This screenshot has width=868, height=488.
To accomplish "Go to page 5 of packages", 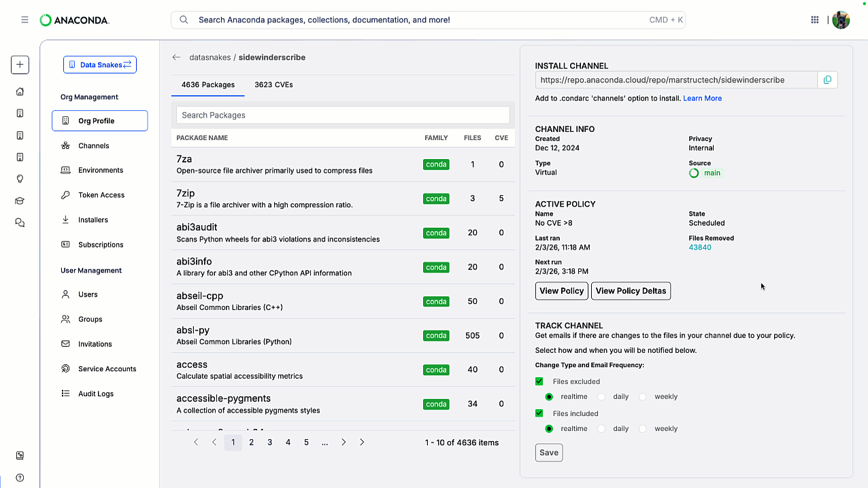I will pyautogui.click(x=307, y=442).
